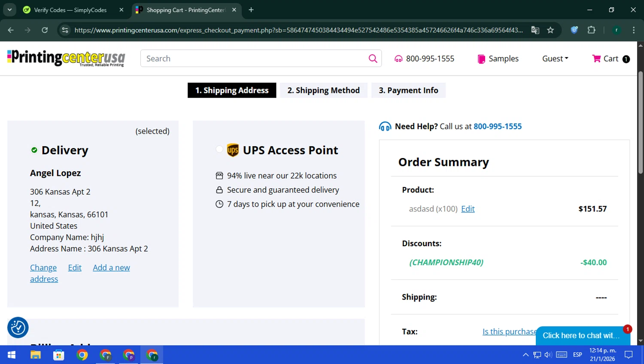Click the search magnifier icon

point(373,58)
